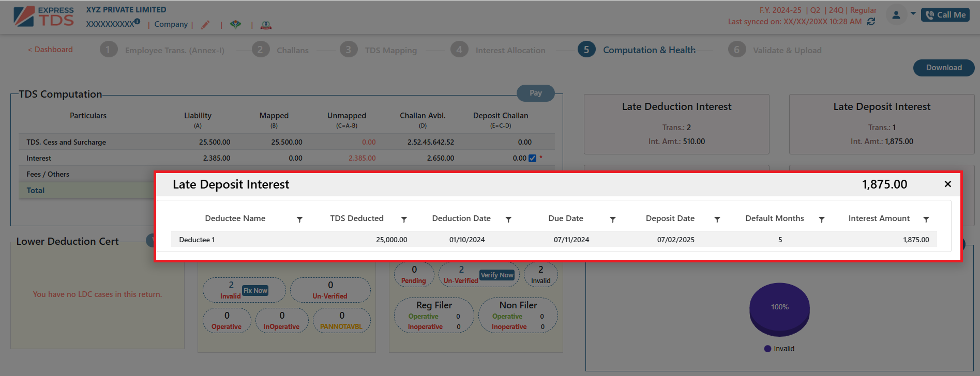Go back to Dashboard
The height and width of the screenshot is (376, 980).
(50, 50)
